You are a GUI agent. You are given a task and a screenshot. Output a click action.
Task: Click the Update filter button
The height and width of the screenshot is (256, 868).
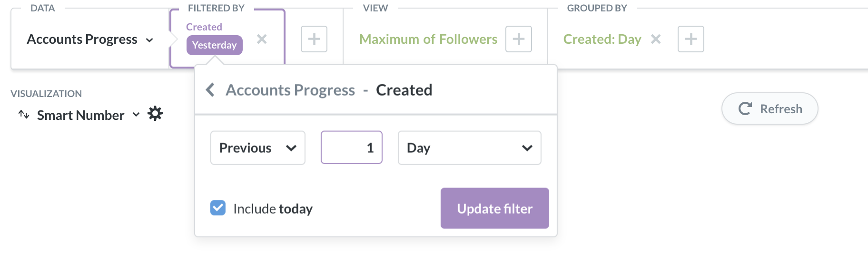point(494,208)
